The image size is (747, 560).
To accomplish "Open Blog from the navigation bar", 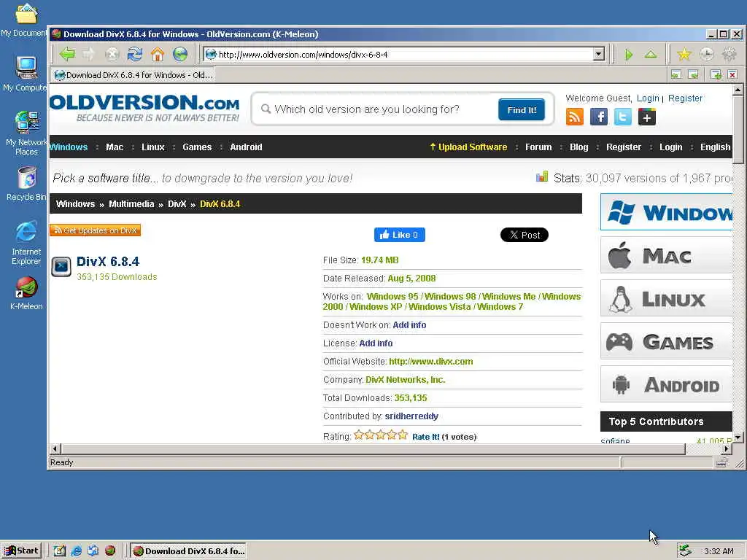I will click(x=578, y=147).
